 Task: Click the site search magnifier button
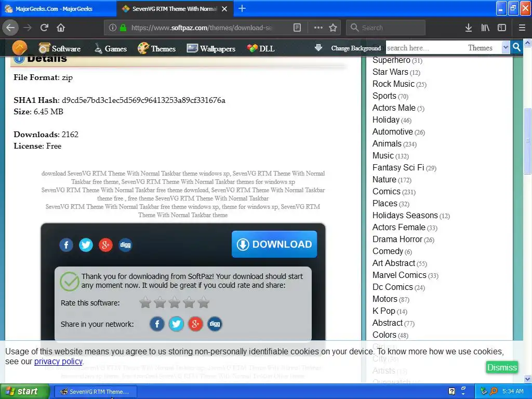coord(516,47)
